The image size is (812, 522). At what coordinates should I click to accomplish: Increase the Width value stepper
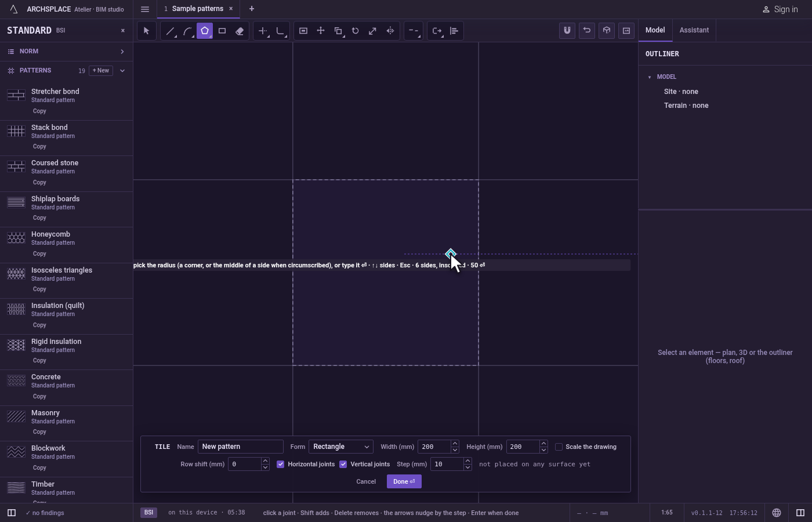pos(455,444)
